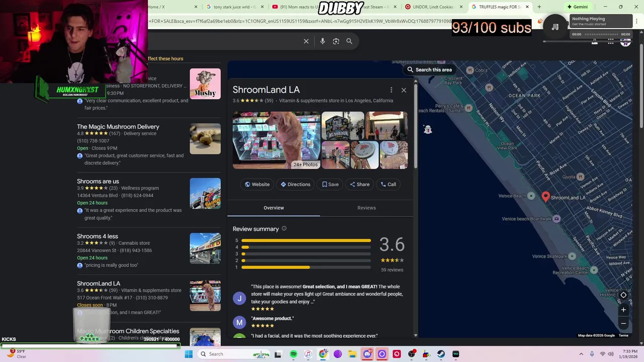
Task: Open volume control in system tray
Action: tap(611, 354)
